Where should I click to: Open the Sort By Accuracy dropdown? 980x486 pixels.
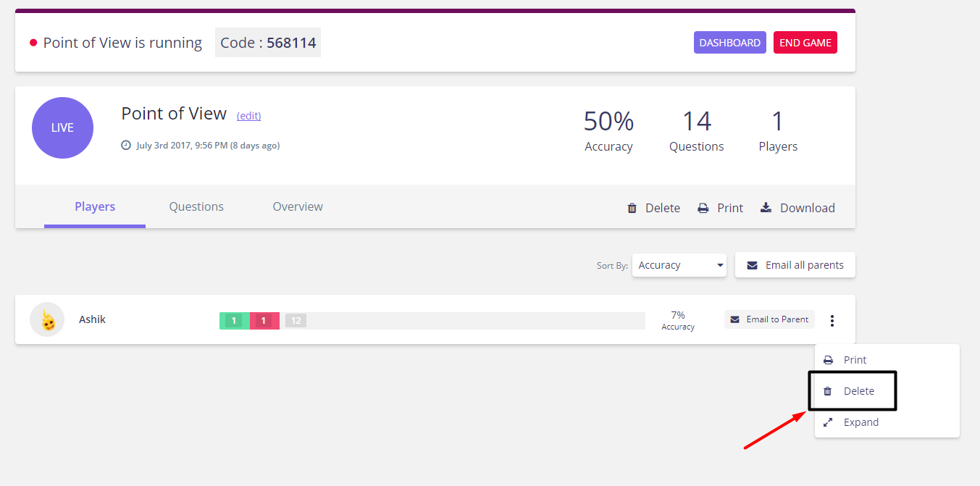[x=679, y=265]
